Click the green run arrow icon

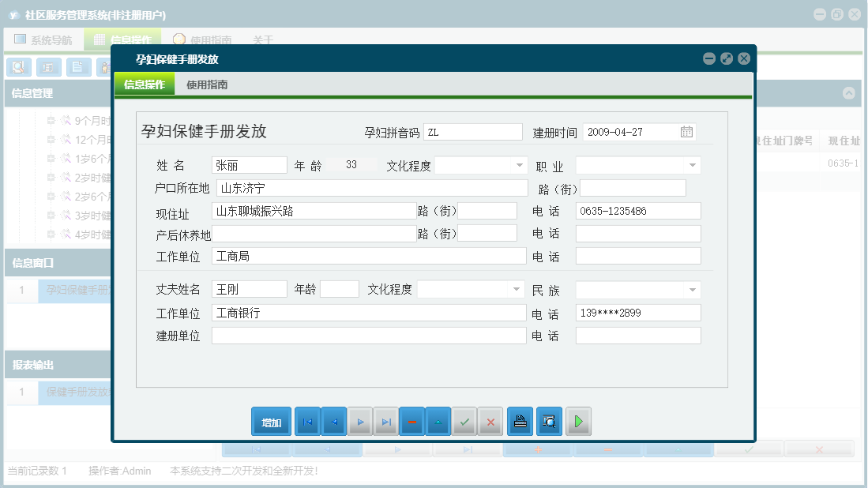[577, 421]
